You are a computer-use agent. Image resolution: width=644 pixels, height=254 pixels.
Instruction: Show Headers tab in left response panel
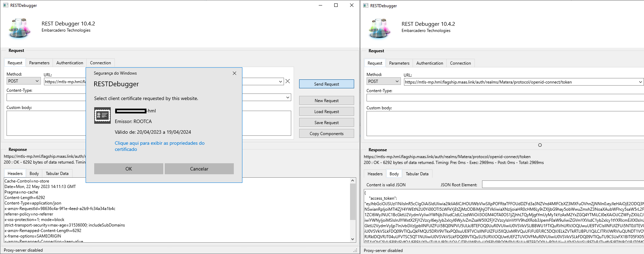(x=15, y=174)
